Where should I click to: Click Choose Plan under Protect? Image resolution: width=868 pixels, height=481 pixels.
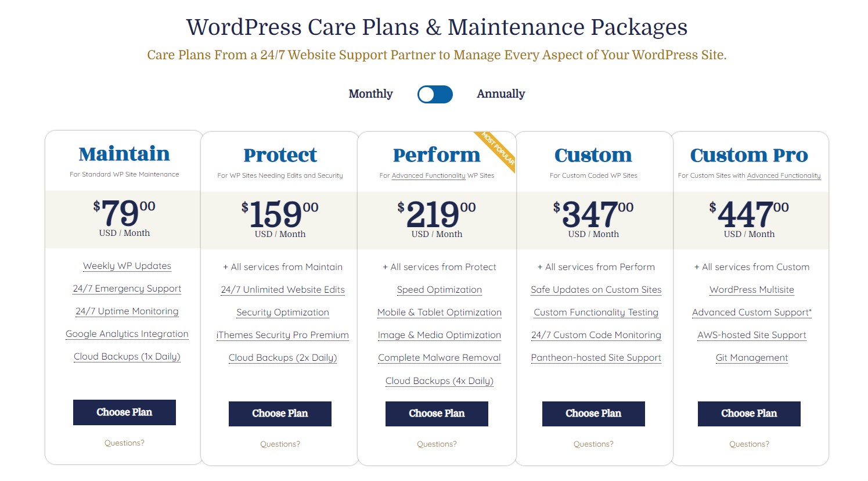[280, 414]
